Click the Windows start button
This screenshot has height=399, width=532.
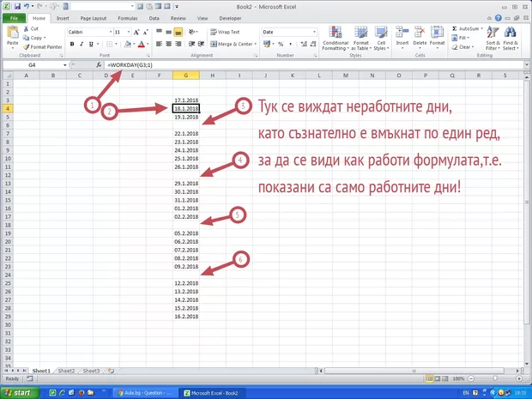point(20,393)
